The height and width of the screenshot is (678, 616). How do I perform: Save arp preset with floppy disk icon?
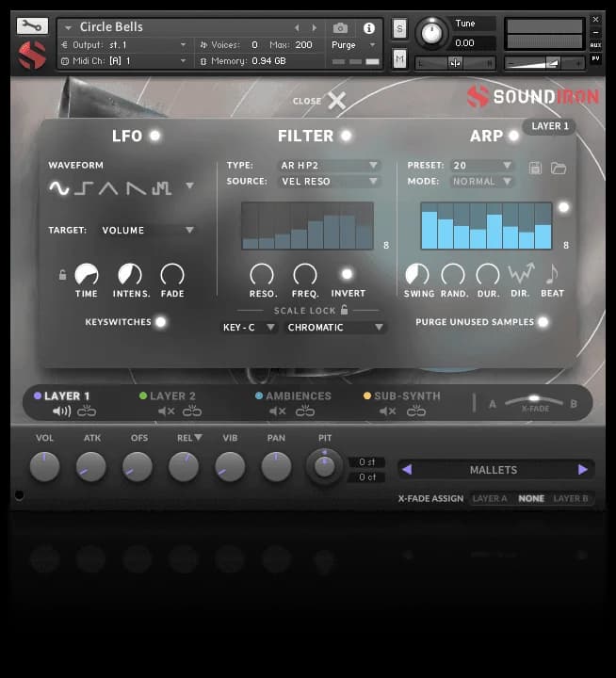(x=535, y=168)
